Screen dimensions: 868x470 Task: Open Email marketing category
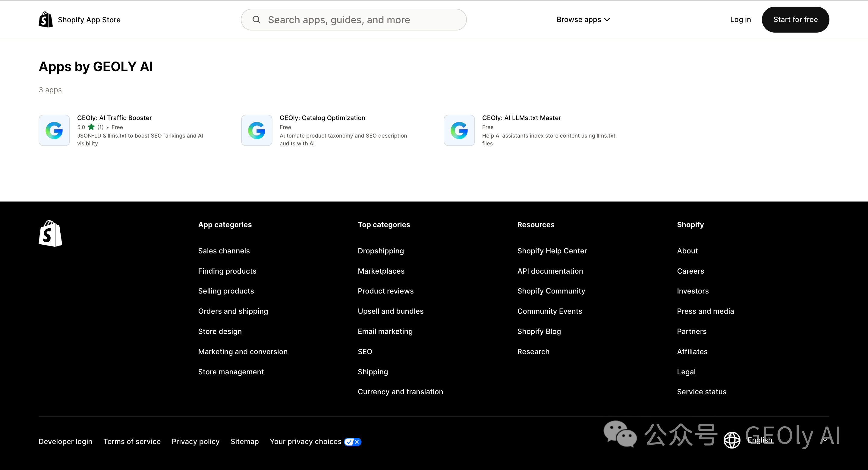(x=385, y=332)
